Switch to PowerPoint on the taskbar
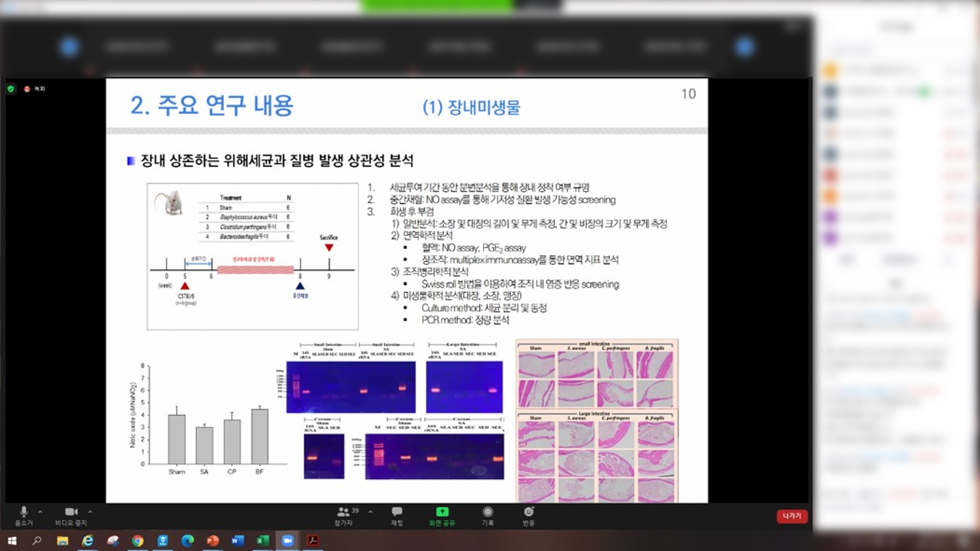The height and width of the screenshot is (551, 980). (213, 541)
